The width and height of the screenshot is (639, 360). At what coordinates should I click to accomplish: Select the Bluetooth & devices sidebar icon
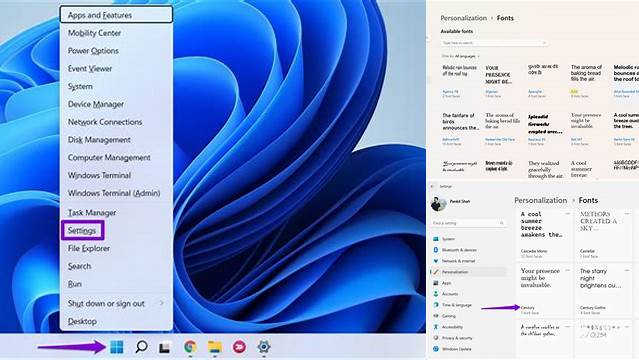click(x=436, y=250)
